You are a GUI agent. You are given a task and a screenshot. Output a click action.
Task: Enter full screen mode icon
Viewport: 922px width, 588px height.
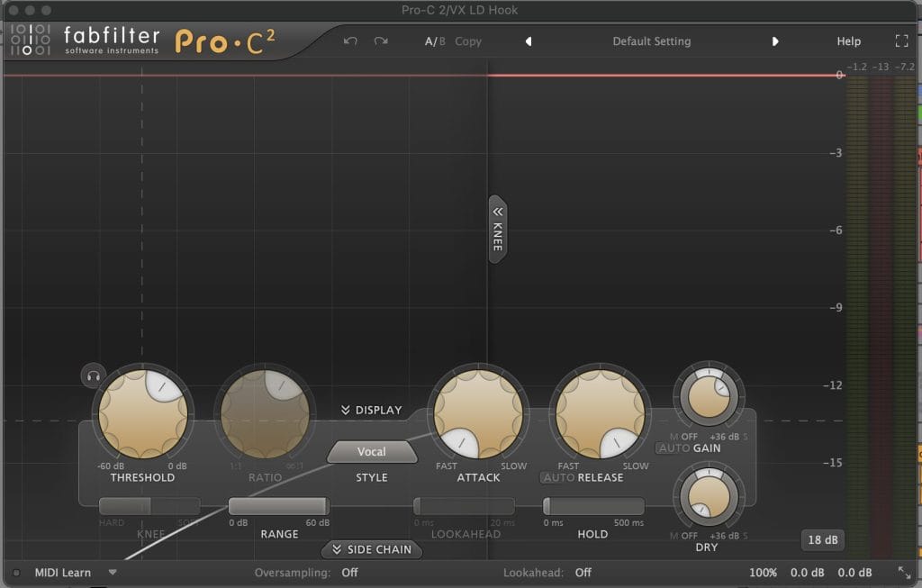pyautogui.click(x=901, y=41)
